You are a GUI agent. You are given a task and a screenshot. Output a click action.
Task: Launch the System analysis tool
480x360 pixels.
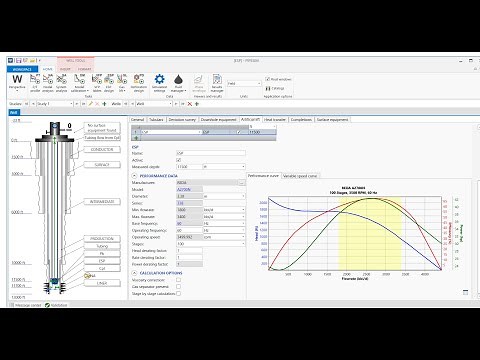pos(61,83)
